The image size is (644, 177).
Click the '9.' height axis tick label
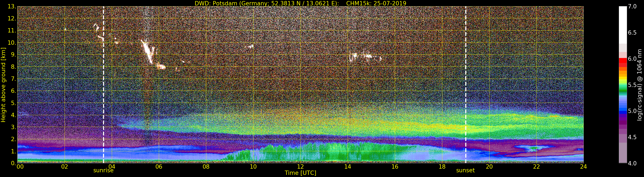(x=14, y=55)
